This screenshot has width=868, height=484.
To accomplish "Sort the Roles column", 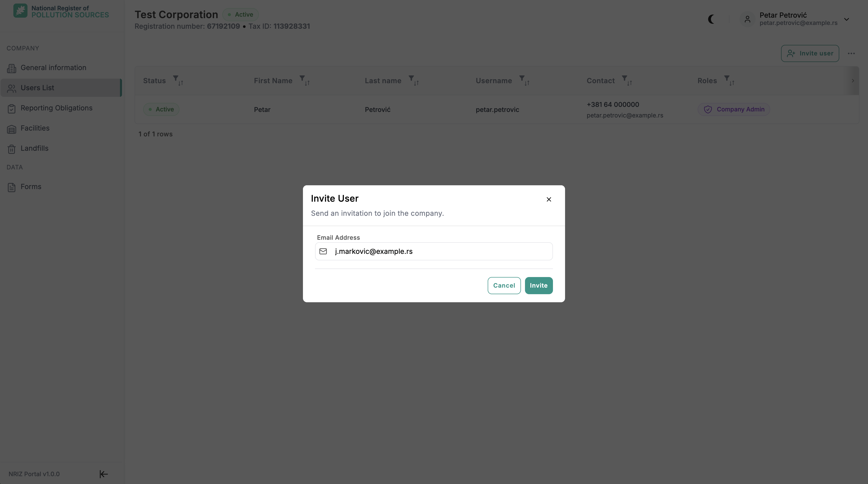I will 732,83.
